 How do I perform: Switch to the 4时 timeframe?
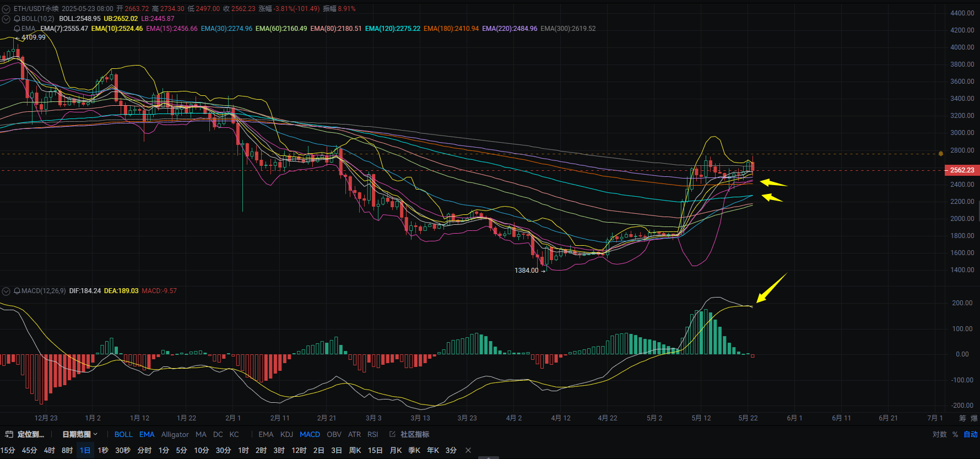pos(50,450)
